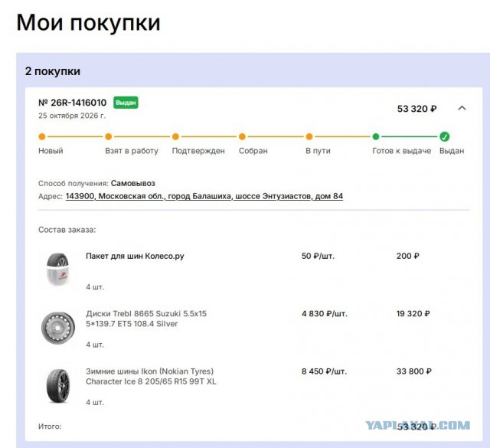Click the 50 ₽/шт. unit price
Screen dimensions: 490x448
tap(318, 256)
